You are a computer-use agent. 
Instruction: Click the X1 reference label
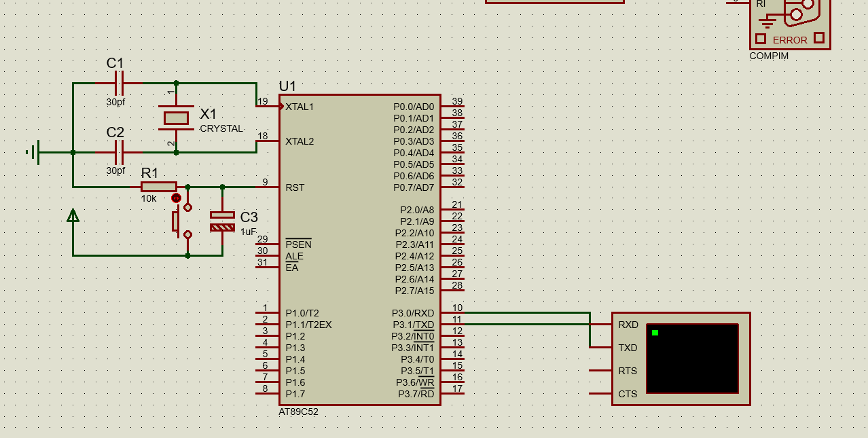[208, 113]
